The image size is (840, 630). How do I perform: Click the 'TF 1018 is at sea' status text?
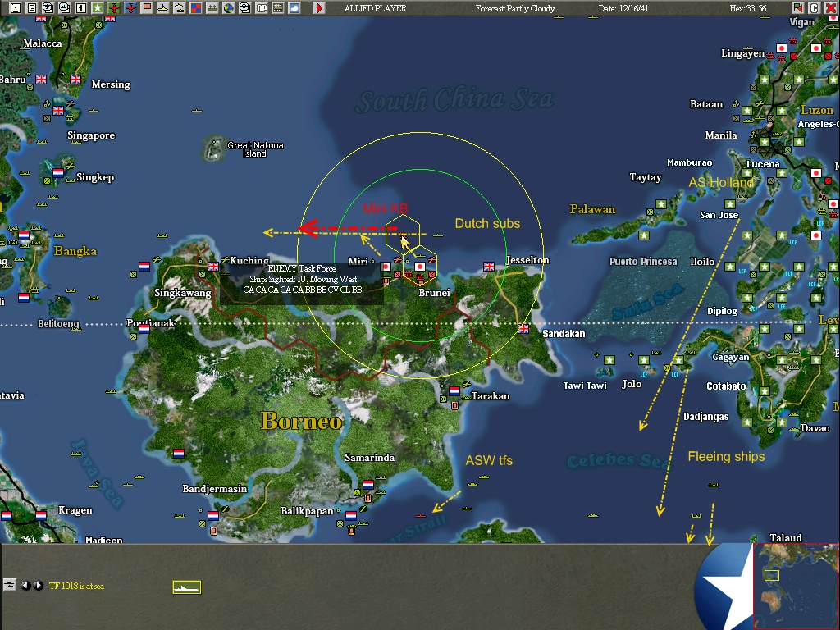[76, 586]
